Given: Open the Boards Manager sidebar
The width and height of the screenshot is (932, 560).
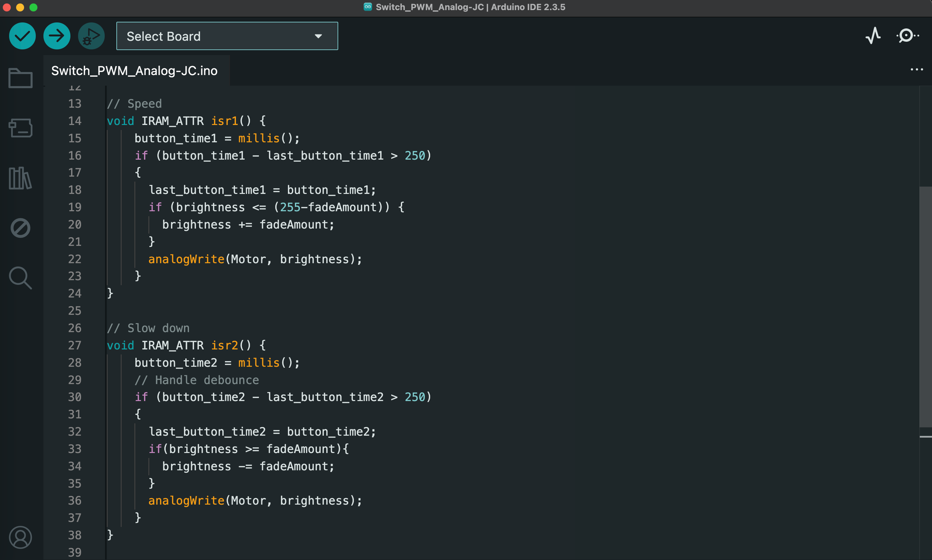Looking at the screenshot, I should (x=20, y=128).
